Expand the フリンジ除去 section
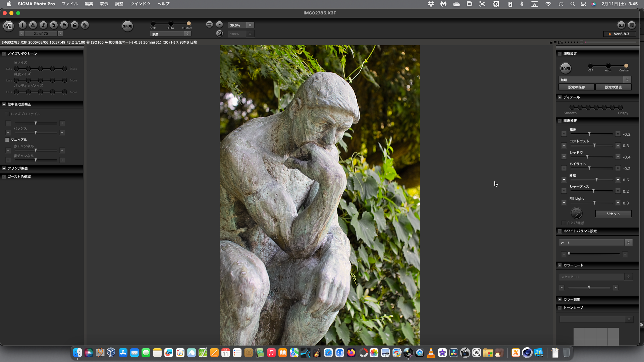Viewport: 644px width, 362px height. [x=4, y=168]
